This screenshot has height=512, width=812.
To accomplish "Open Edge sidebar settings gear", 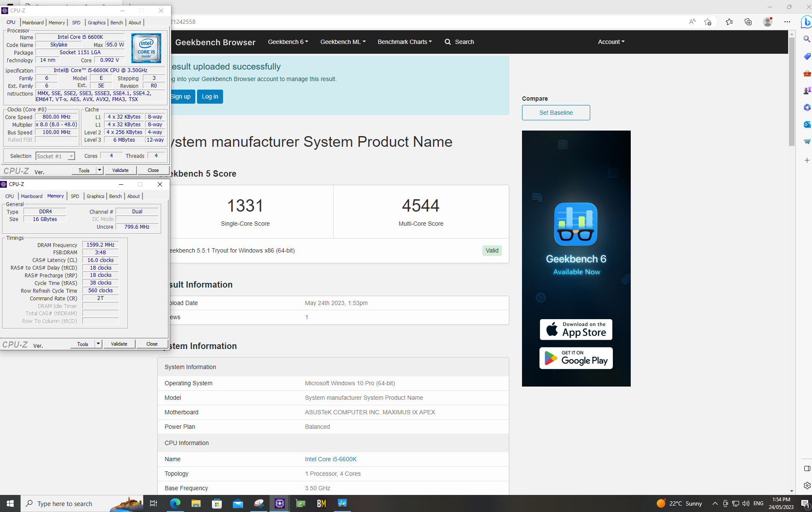I will pyautogui.click(x=807, y=486).
